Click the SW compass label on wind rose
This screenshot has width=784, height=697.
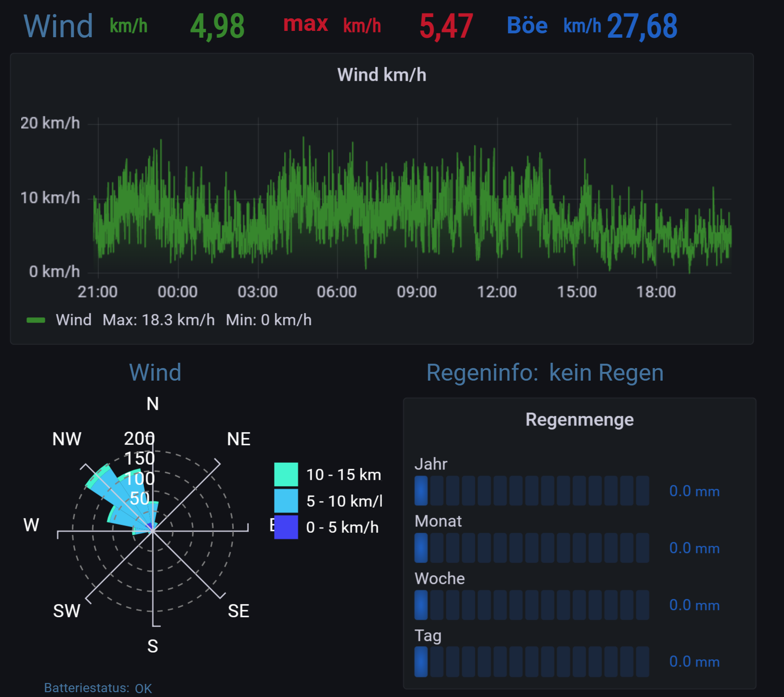click(67, 611)
